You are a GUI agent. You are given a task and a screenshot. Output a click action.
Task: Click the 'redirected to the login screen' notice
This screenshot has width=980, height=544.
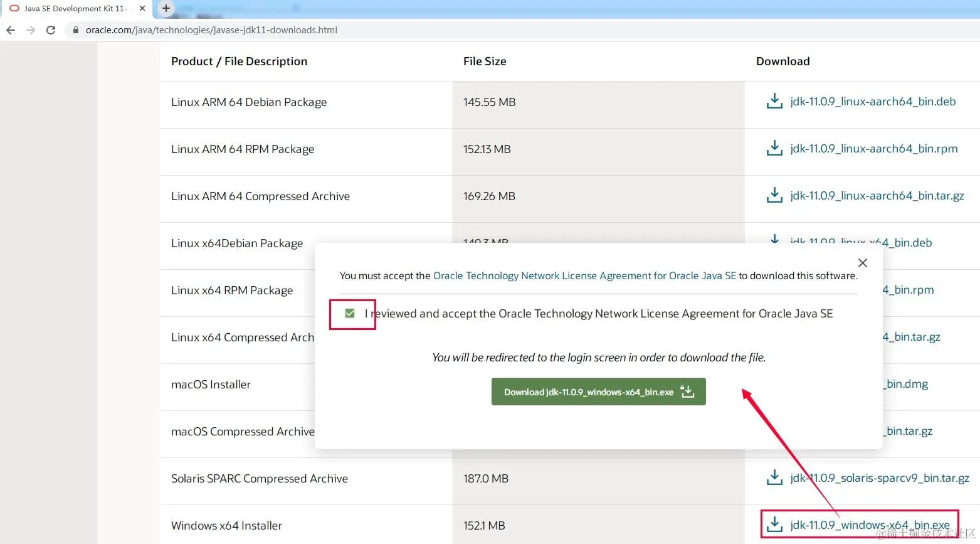click(x=599, y=358)
